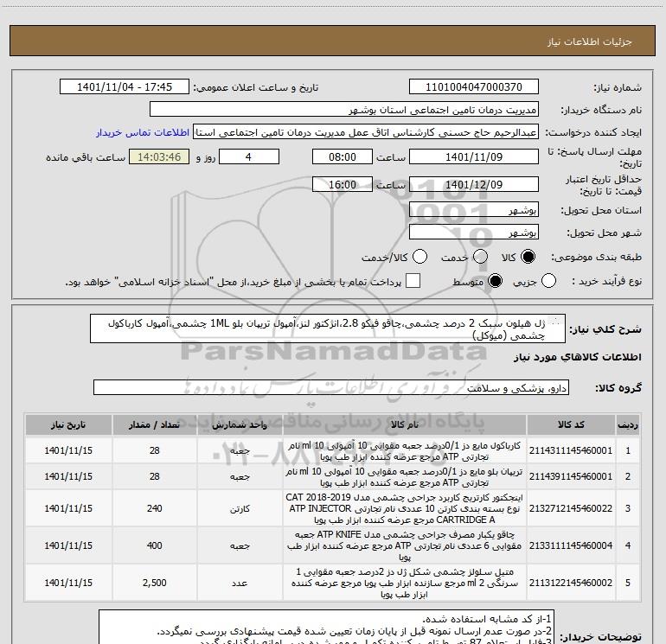
Task: Click the delivery city field بوشهر
Action: pos(474,233)
